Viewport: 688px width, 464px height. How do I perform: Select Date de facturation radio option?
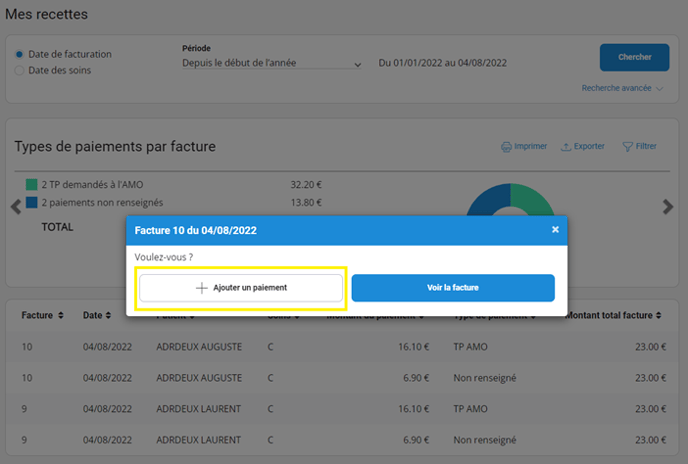point(19,54)
